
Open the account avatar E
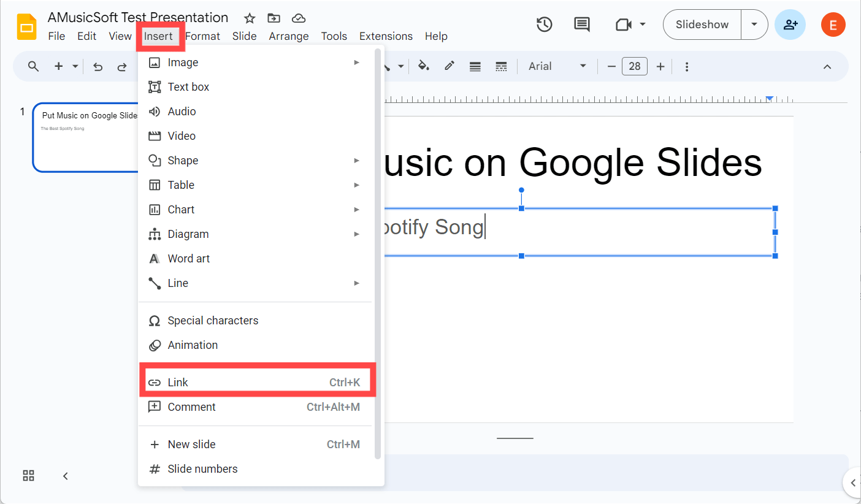pos(833,25)
